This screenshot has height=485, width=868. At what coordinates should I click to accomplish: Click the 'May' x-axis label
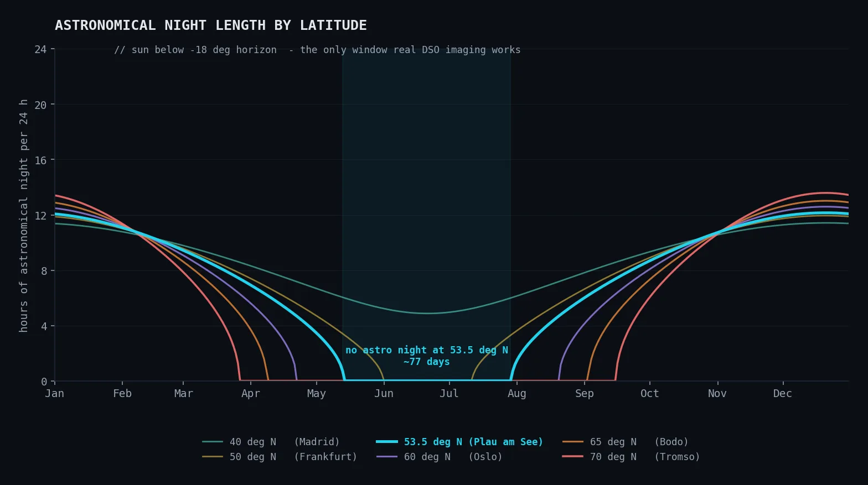pos(317,394)
